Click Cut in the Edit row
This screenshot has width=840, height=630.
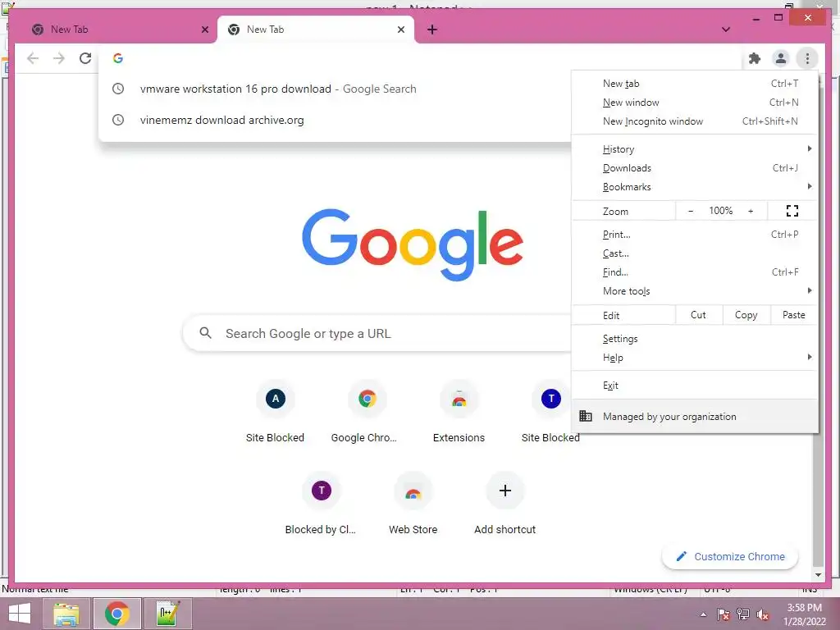(x=698, y=315)
